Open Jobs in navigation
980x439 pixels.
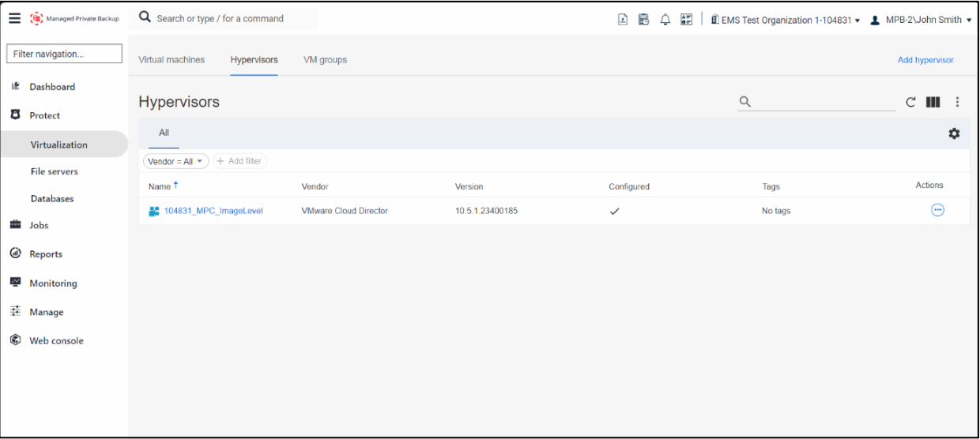[40, 225]
